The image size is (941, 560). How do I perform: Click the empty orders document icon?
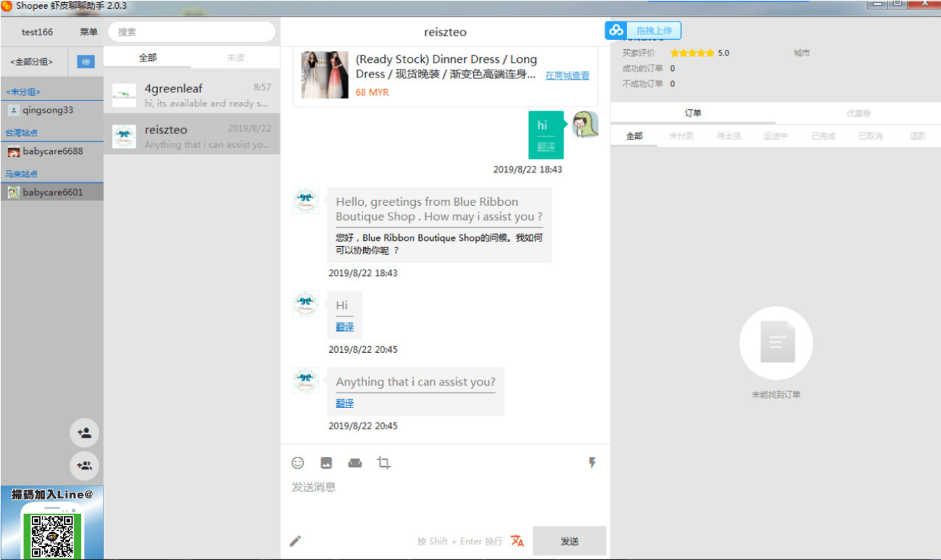pyautogui.click(x=776, y=344)
